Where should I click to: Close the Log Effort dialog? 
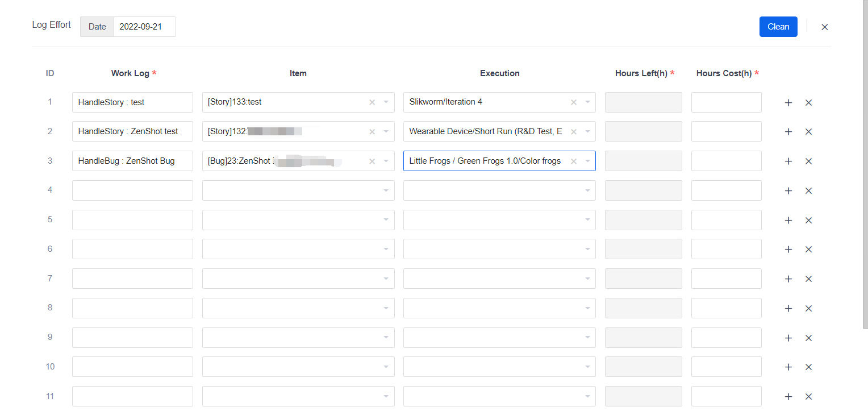pyautogui.click(x=824, y=27)
